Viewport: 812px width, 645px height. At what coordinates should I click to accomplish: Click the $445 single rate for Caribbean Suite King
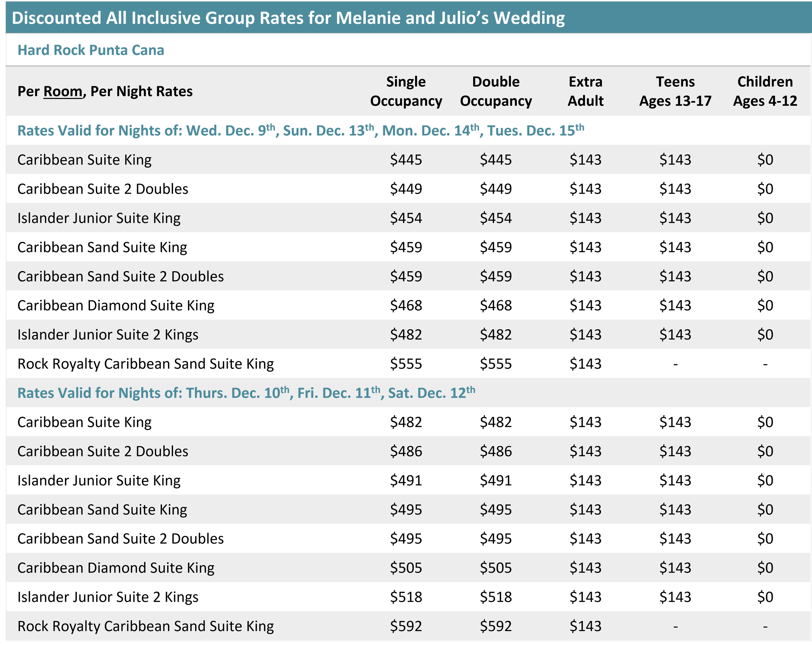pyautogui.click(x=406, y=160)
